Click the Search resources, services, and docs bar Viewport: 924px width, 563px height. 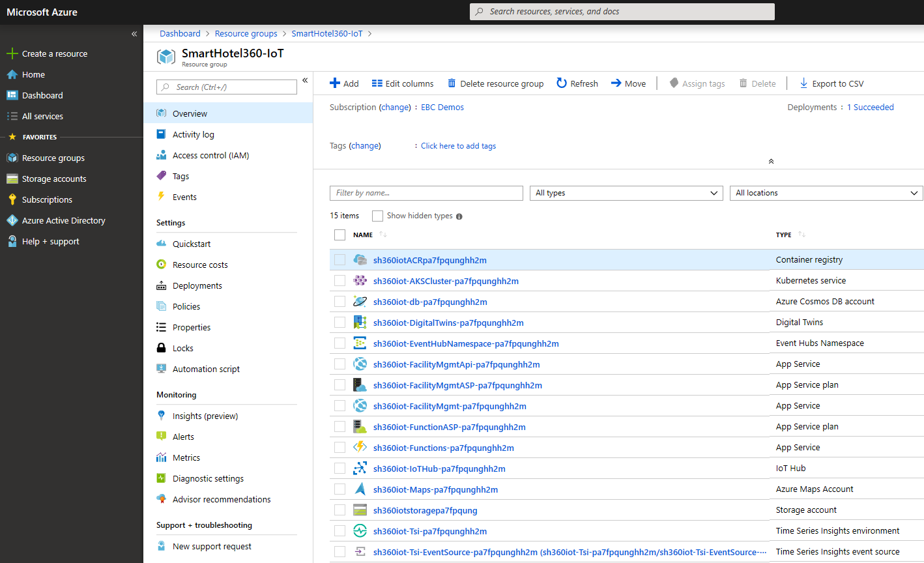(622, 12)
